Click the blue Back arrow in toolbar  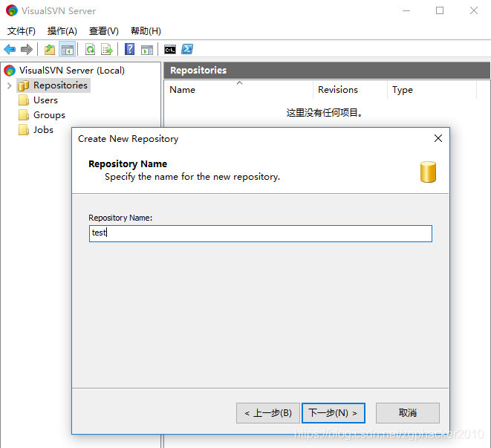click(x=10, y=49)
